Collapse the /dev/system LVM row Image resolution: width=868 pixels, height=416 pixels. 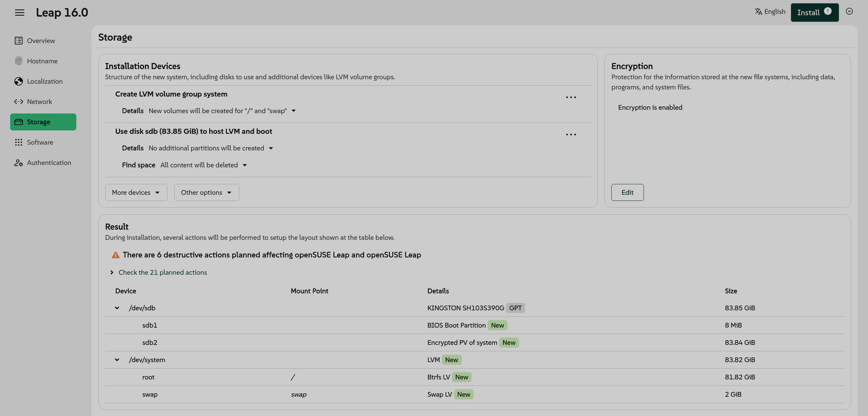point(117,360)
